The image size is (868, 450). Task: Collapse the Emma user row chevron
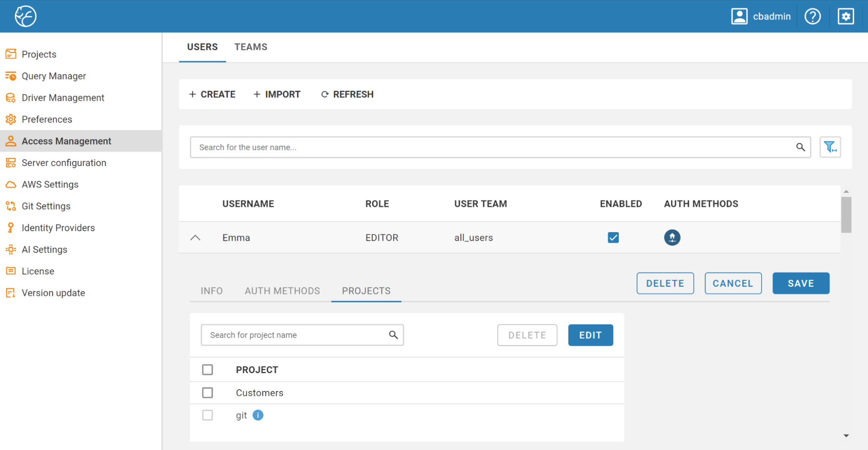(x=195, y=238)
